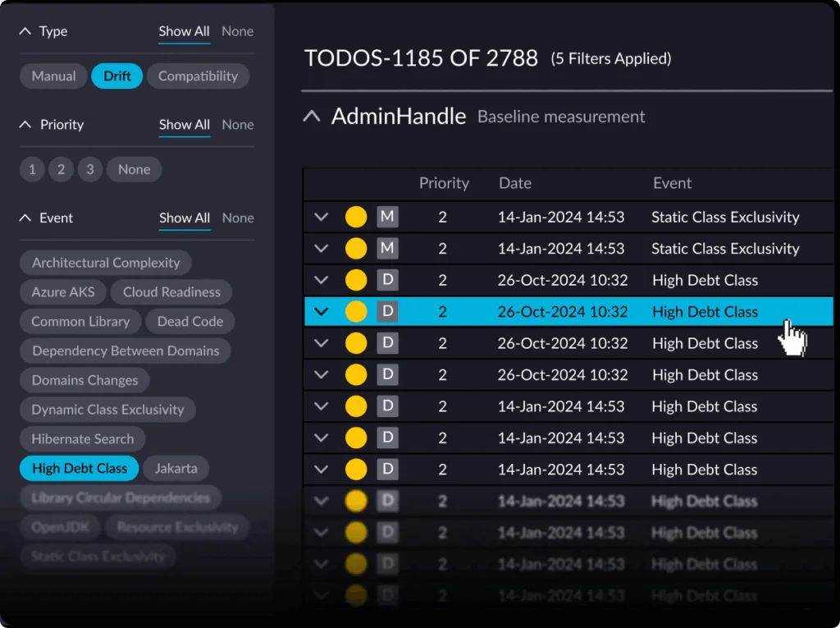
Task: Toggle the Drift type filter
Action: pyautogui.click(x=117, y=76)
